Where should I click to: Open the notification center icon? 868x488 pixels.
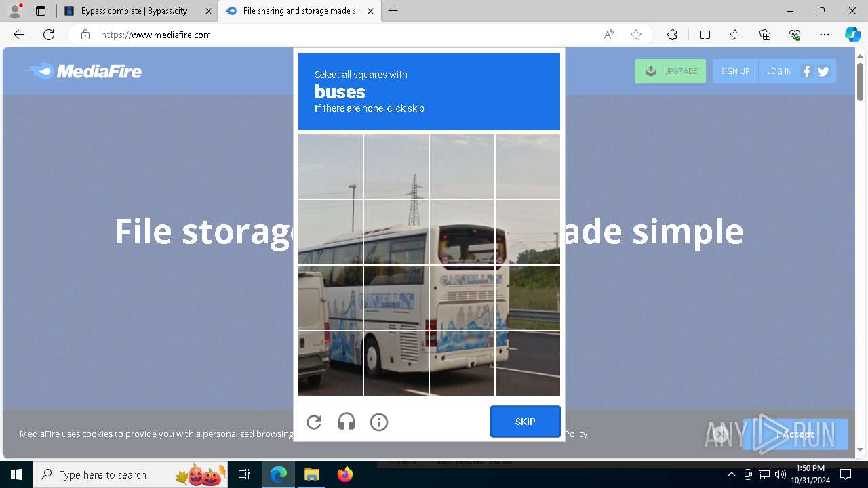coord(846,474)
